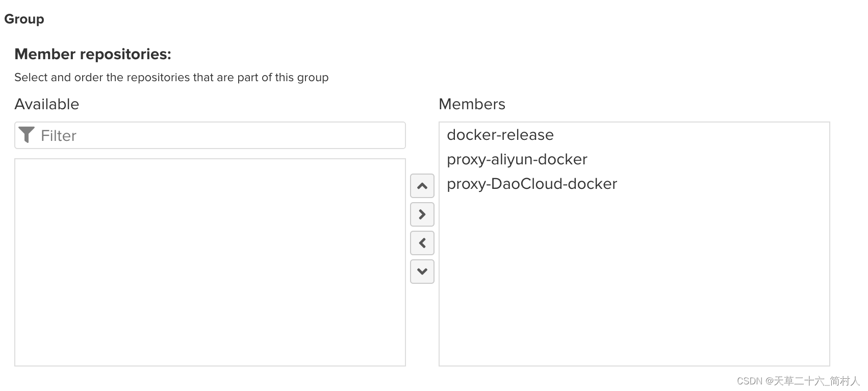The width and height of the screenshot is (868, 391).
Task: Click the add-to-members right arrow button
Action: pos(422,214)
